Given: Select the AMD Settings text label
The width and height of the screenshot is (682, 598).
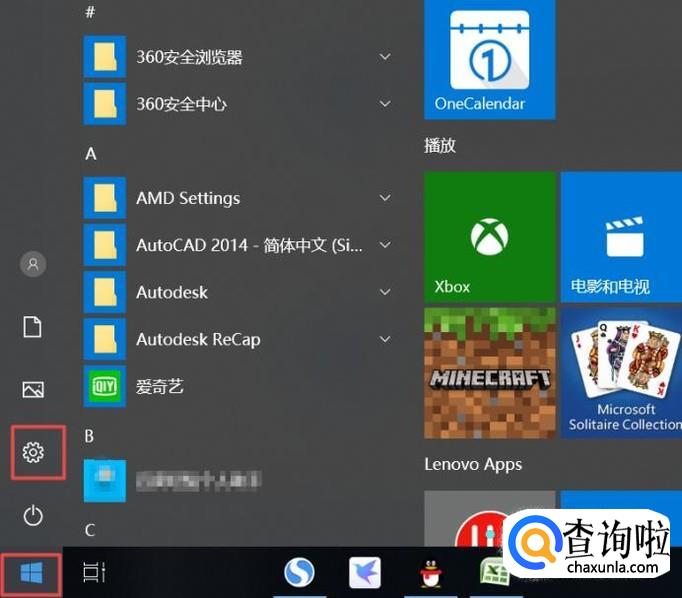Looking at the screenshot, I should click(188, 198).
